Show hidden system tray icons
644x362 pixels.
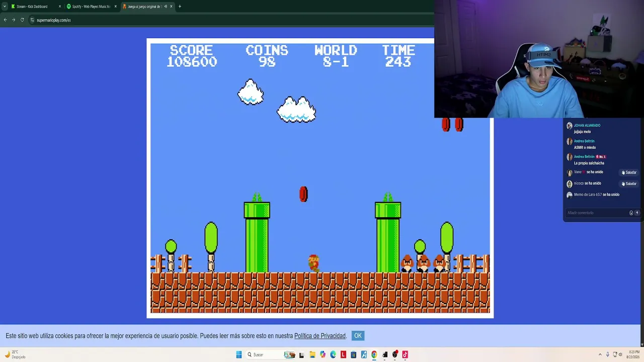[x=600, y=354]
